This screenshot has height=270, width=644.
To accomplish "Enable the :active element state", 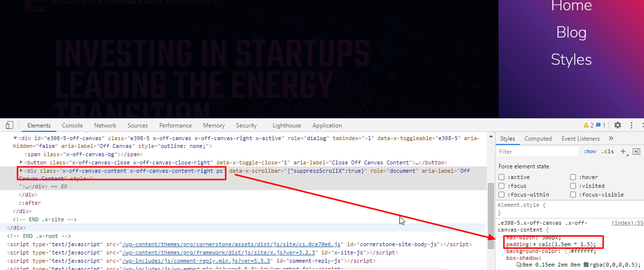I will click(x=502, y=177).
